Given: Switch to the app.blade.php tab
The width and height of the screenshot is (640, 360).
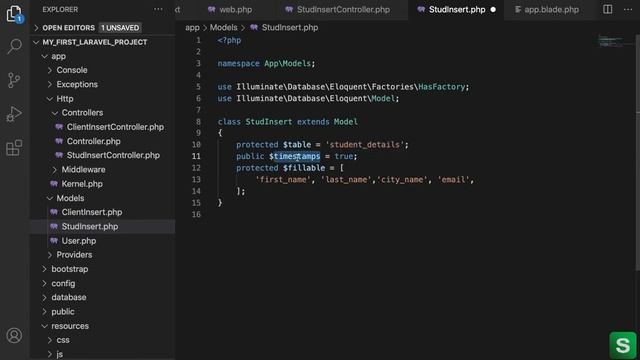Looking at the screenshot, I should pos(547,9).
